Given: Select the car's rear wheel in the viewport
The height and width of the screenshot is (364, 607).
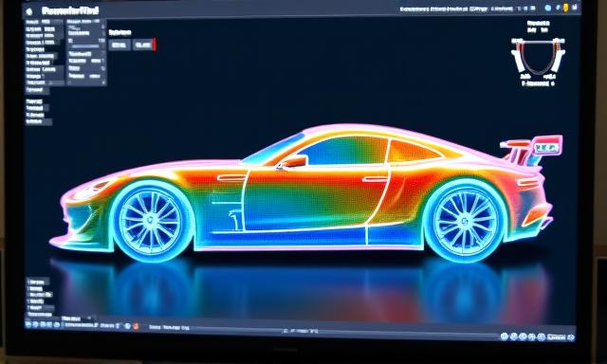Looking at the screenshot, I should [x=466, y=221].
